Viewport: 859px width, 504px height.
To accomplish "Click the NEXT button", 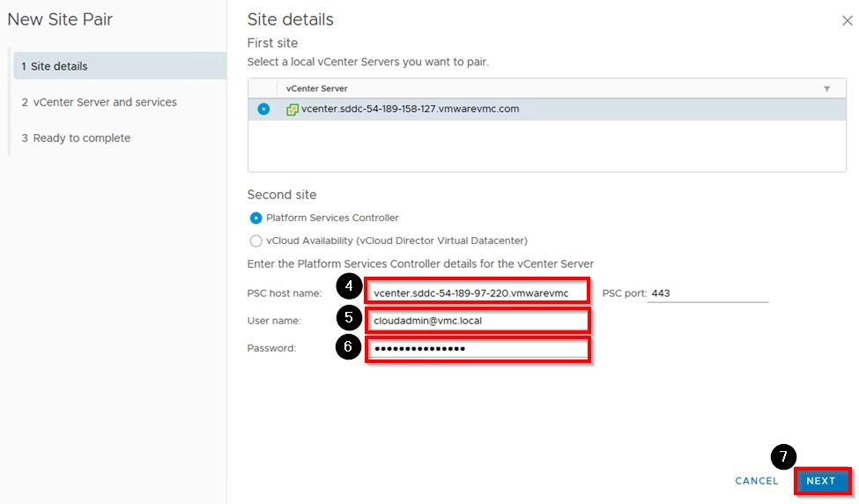I will pos(821,481).
